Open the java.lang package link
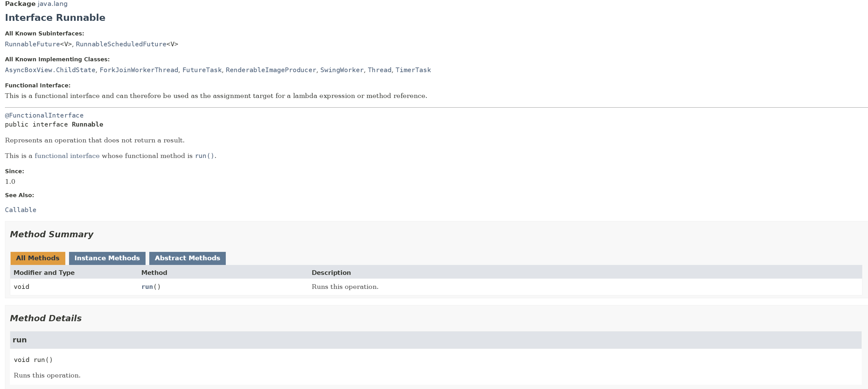Viewport: 868px width, 389px height. point(53,4)
